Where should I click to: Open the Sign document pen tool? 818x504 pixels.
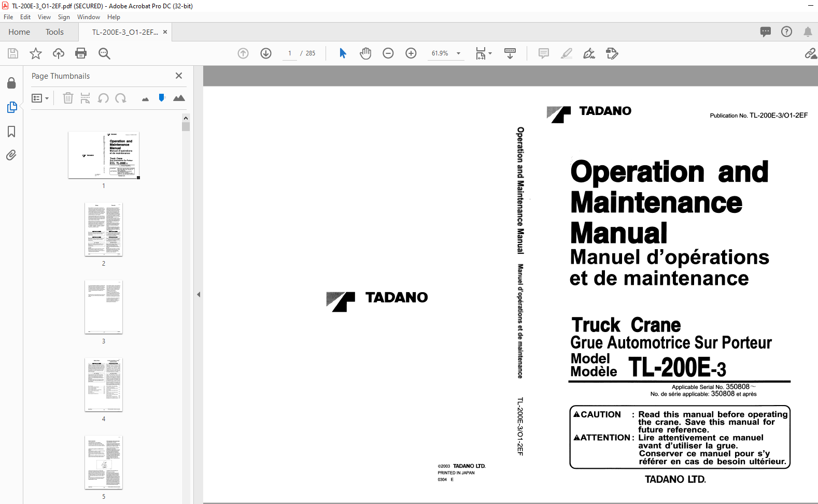tap(589, 53)
